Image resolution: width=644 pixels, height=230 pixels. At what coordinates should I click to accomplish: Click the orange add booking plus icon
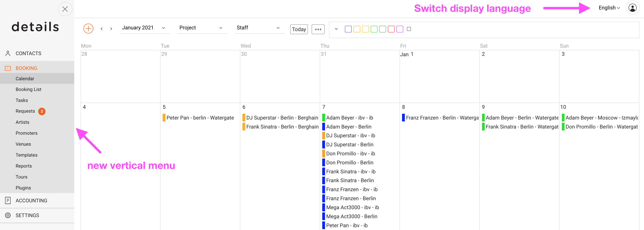point(88,29)
